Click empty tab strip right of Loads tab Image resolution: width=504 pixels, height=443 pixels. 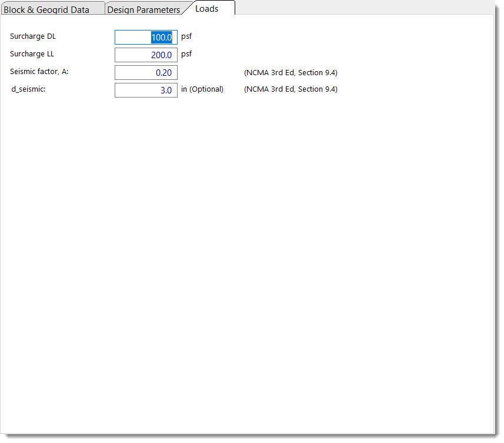pyautogui.click(x=365, y=7)
